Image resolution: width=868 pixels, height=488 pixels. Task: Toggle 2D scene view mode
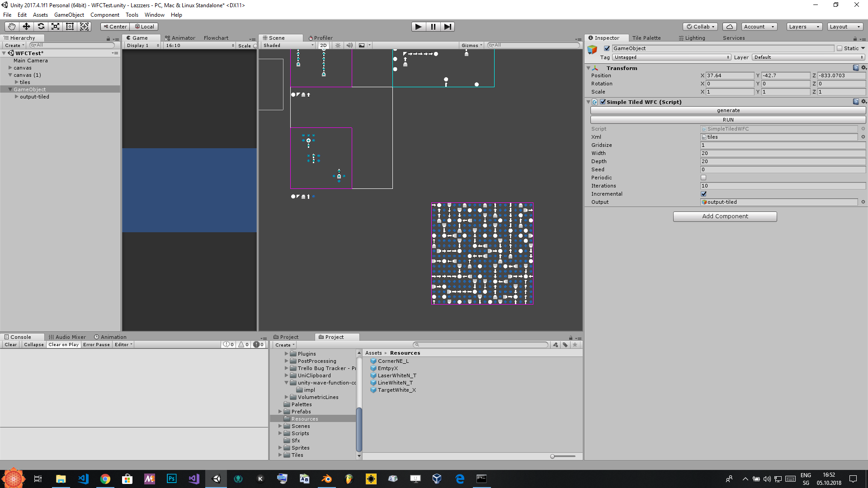pos(323,45)
